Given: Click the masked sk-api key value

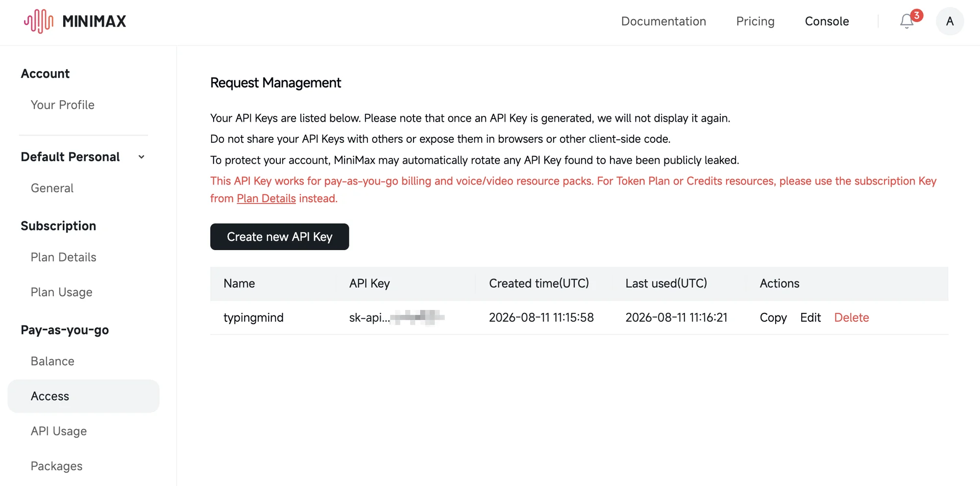Looking at the screenshot, I should pyautogui.click(x=396, y=318).
